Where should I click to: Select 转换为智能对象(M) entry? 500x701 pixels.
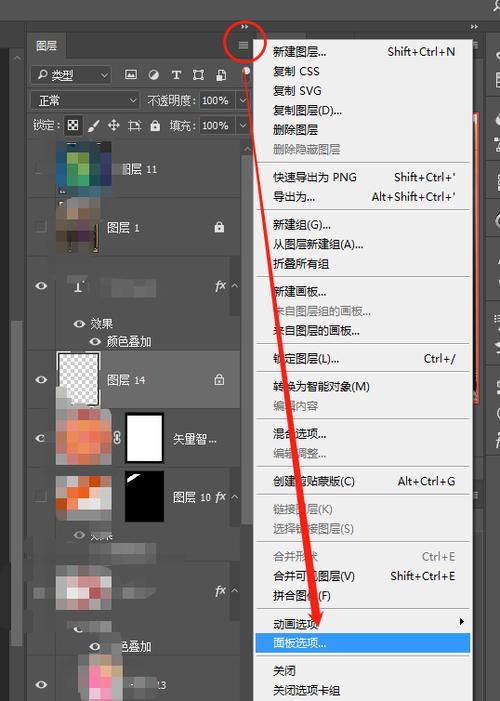tap(363, 387)
